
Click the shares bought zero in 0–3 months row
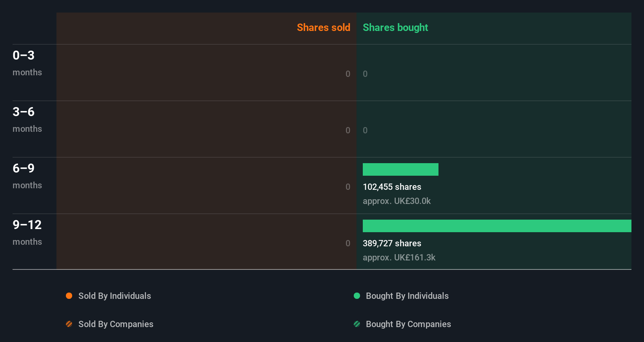point(365,74)
